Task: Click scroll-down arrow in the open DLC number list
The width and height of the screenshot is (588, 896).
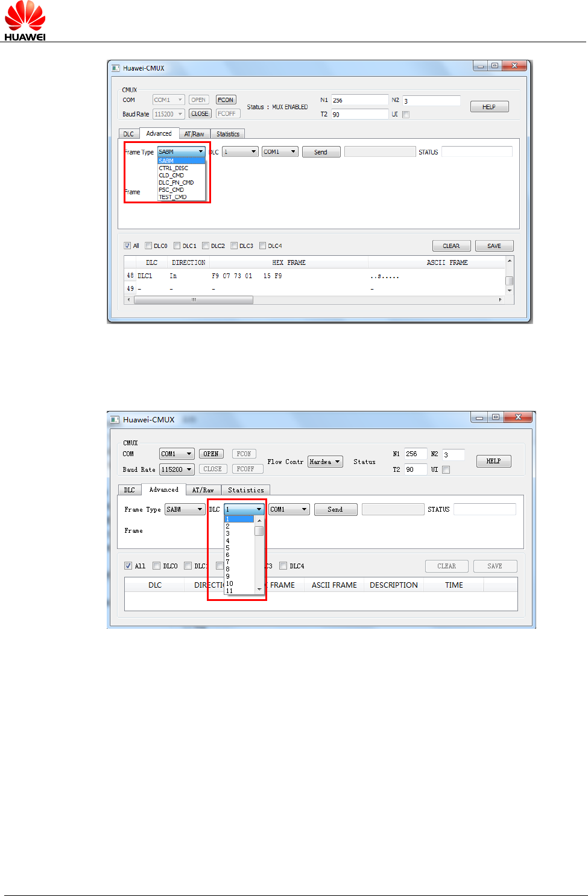Action: pos(259,589)
